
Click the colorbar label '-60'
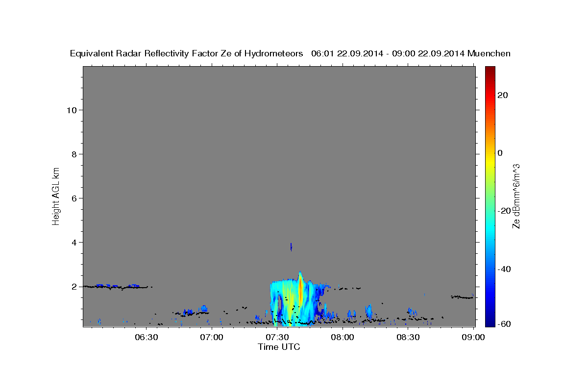504,324
